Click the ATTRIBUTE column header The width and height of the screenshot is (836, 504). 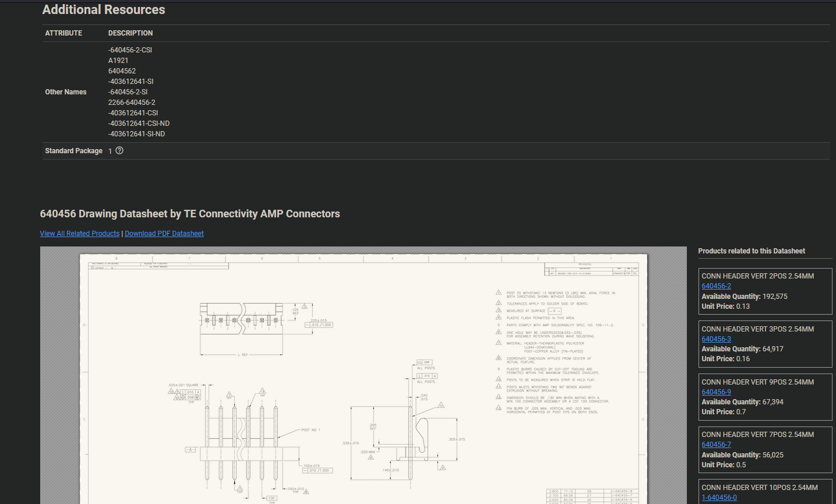click(64, 33)
